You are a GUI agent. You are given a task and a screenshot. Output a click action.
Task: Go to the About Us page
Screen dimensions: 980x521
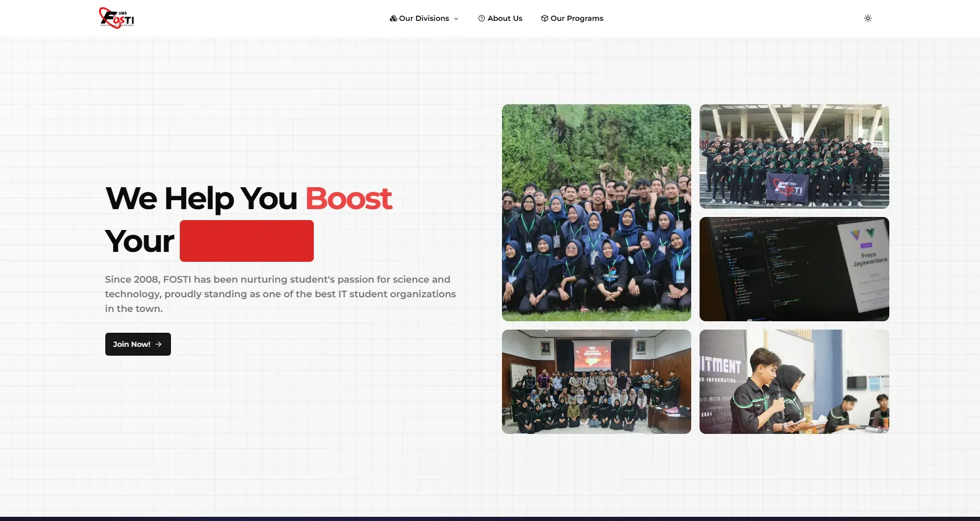500,18
